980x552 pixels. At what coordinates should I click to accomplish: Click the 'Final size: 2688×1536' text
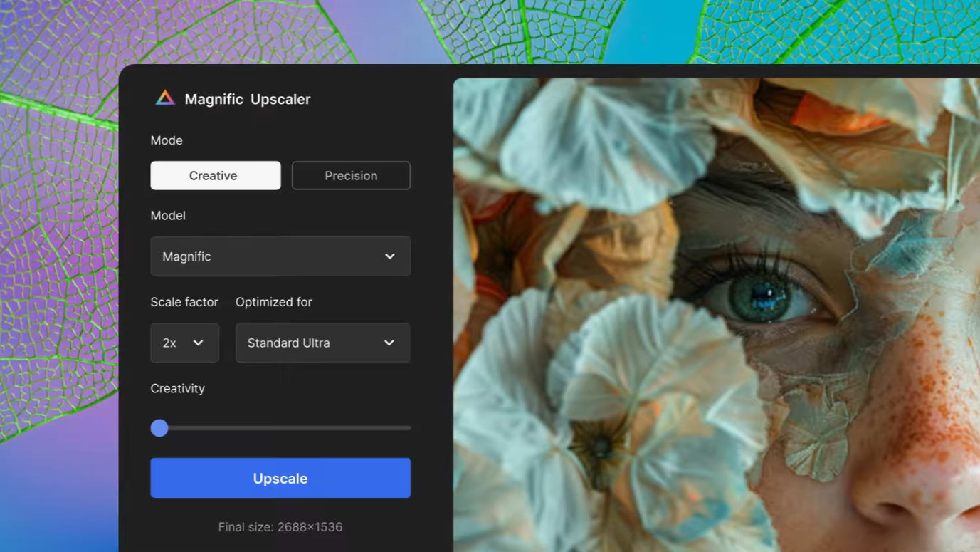[x=280, y=527]
